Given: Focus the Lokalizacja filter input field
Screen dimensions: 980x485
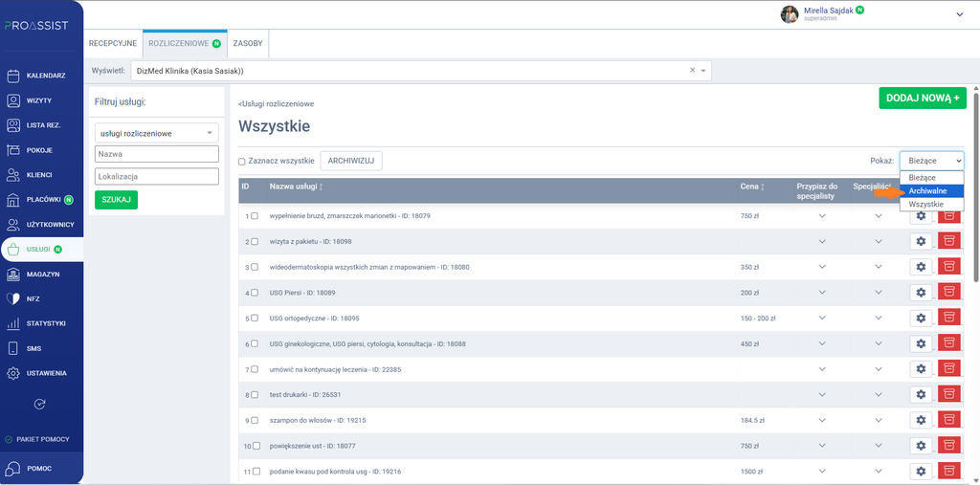Looking at the screenshot, I should (x=157, y=176).
